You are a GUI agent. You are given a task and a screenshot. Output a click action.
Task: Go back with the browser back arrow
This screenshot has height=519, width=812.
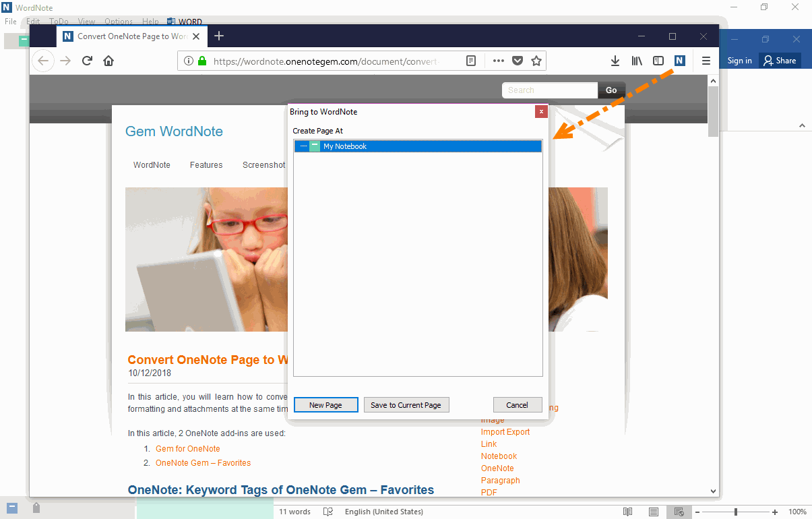pos(43,61)
